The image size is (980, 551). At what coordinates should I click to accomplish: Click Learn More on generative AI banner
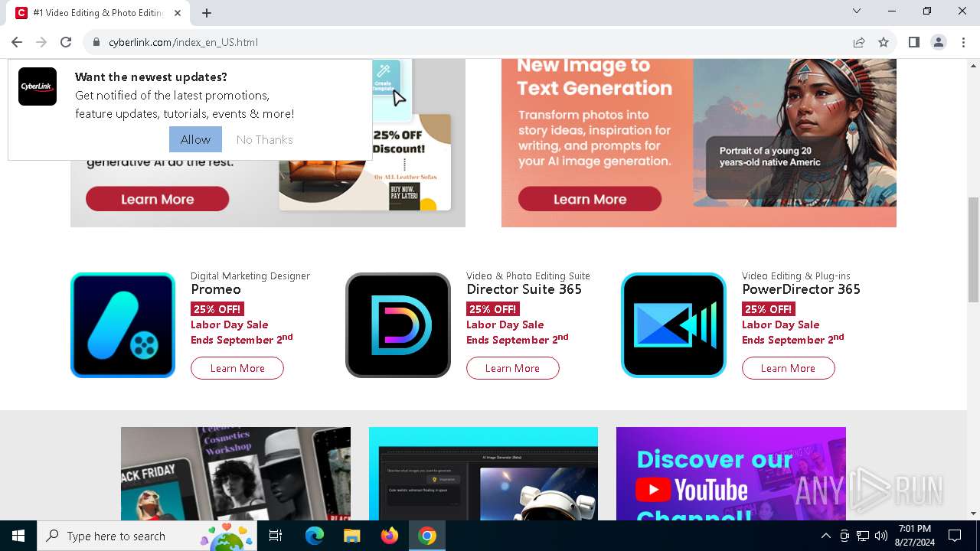pos(157,199)
